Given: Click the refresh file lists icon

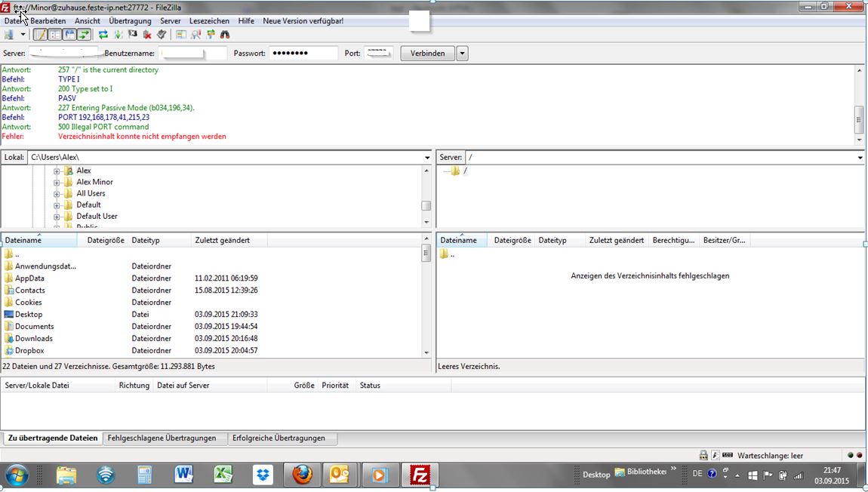Looking at the screenshot, I should (x=103, y=35).
